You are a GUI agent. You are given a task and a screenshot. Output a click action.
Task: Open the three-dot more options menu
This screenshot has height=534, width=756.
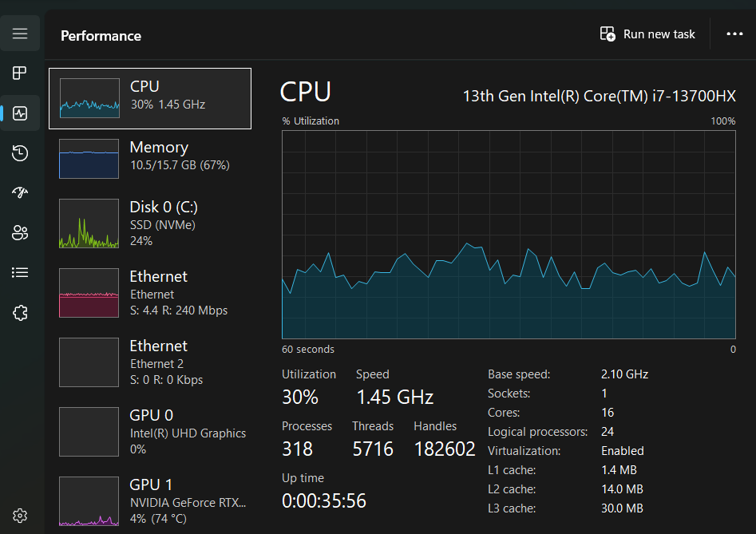click(x=734, y=34)
